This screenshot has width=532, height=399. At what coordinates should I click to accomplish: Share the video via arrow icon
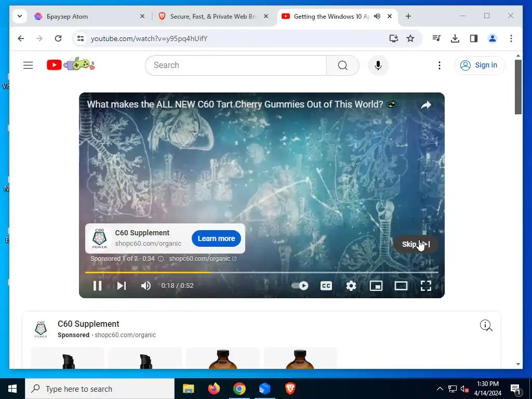(426, 105)
